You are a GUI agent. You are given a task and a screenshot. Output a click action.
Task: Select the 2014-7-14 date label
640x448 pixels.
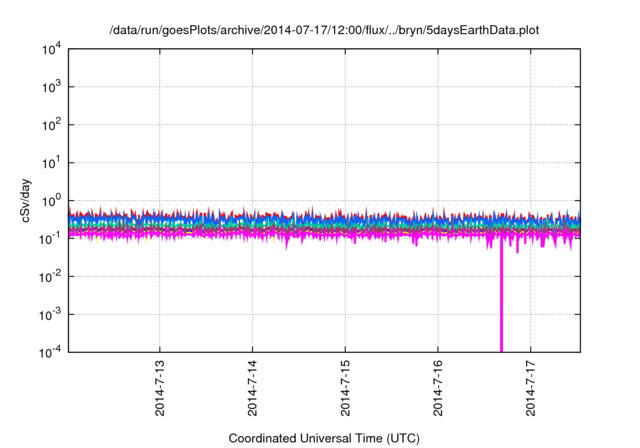point(252,388)
